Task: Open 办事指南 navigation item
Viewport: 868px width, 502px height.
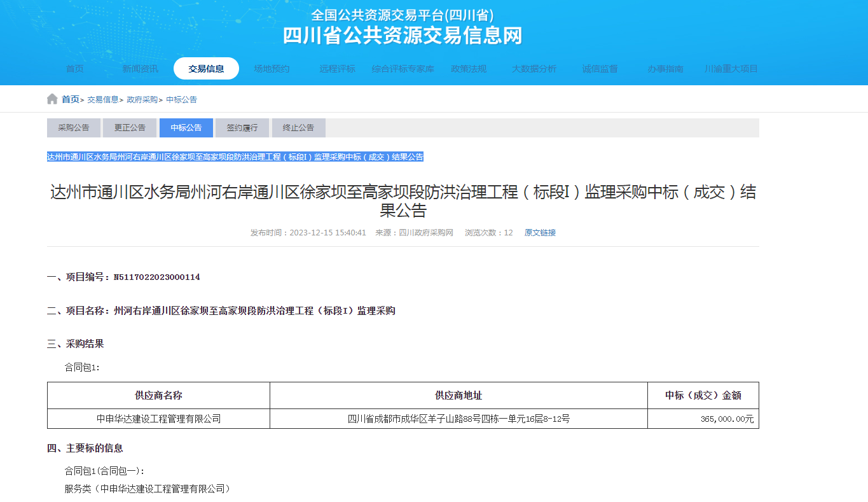Action: pos(665,69)
